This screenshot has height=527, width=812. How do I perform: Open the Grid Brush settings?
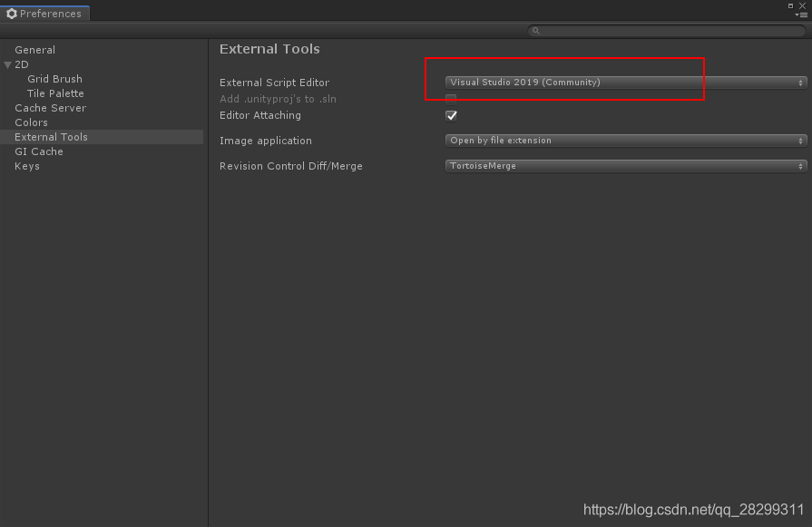tap(55, 79)
